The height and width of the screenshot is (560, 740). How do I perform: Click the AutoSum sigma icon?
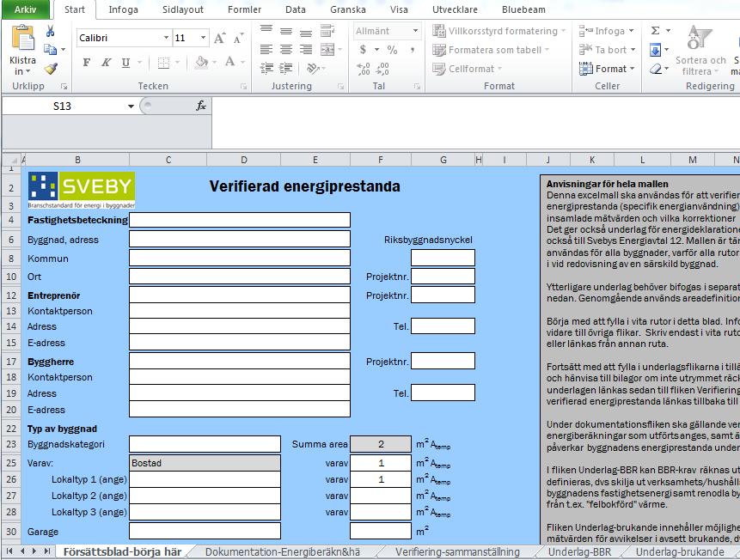click(x=656, y=31)
